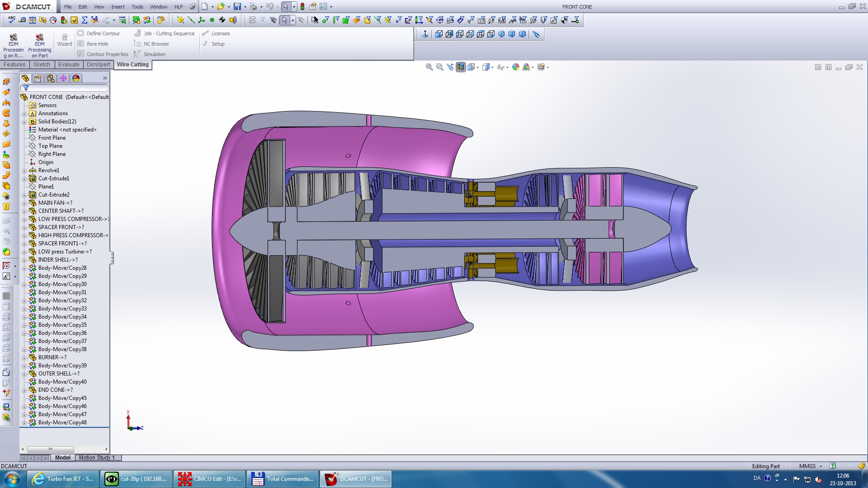Click the Edit Appearance color ball

[516, 67]
